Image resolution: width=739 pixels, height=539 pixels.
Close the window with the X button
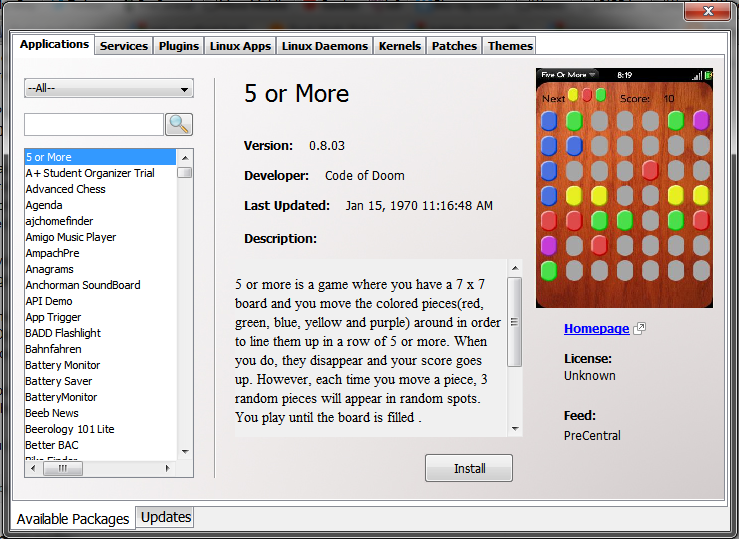pyautogui.click(x=707, y=11)
